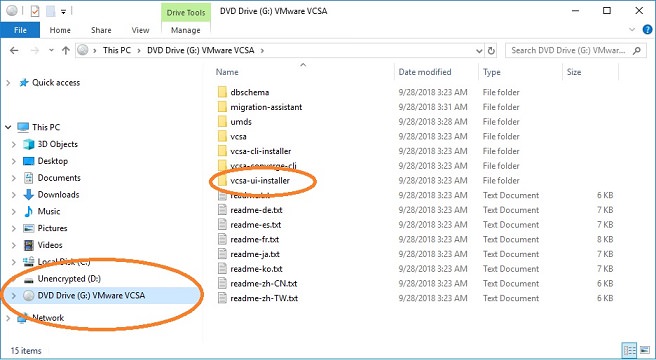The width and height of the screenshot is (656, 360).
Task: Expand the Desktop tree node
Action: (13, 161)
